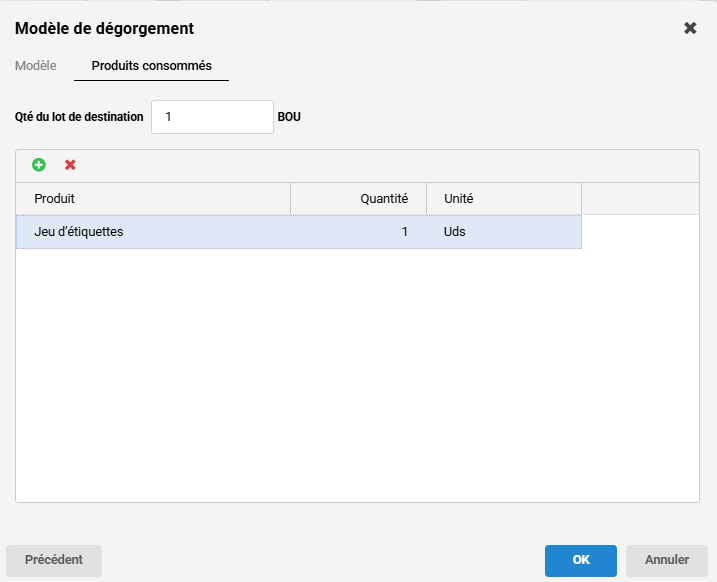Click the Modèle de dégorgement dialog title
717x582 pixels.
click(104, 28)
